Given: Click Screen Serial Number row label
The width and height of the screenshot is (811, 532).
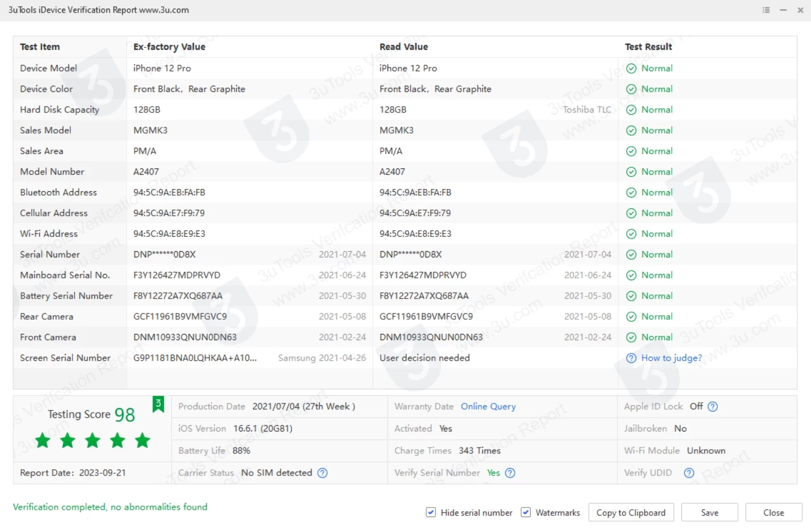Looking at the screenshot, I should [x=65, y=358].
